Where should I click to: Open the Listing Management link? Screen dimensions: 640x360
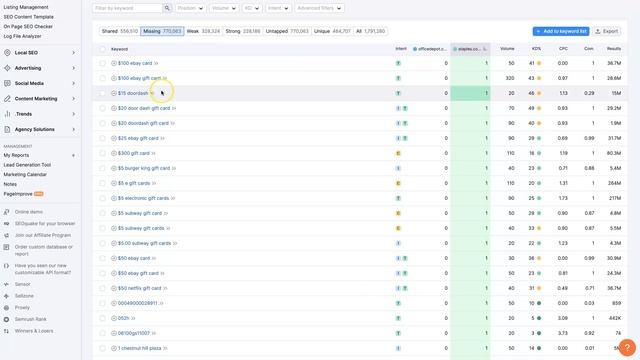(x=26, y=7)
